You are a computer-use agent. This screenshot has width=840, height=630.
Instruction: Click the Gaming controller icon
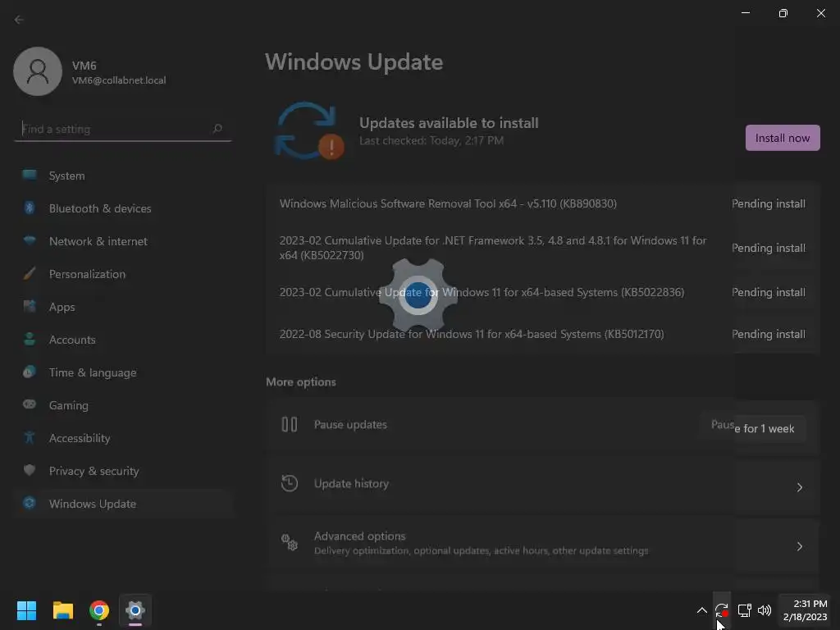(x=30, y=404)
